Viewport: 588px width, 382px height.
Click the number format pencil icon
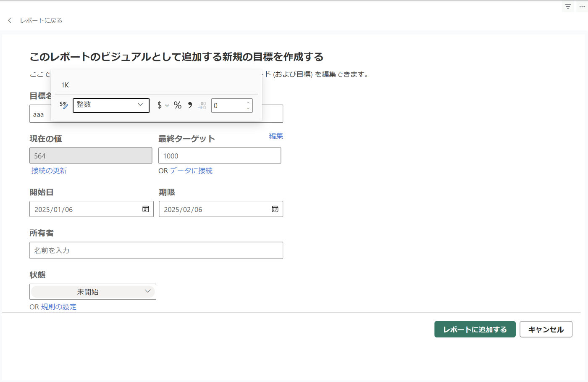(x=64, y=105)
